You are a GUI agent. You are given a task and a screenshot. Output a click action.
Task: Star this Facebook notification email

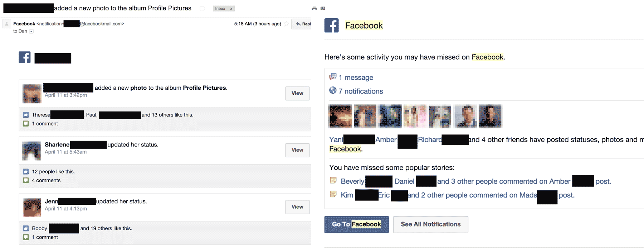(x=286, y=24)
